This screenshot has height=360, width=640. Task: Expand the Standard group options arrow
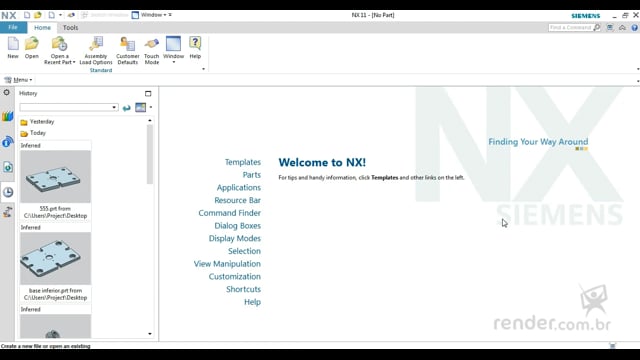tap(203, 69)
